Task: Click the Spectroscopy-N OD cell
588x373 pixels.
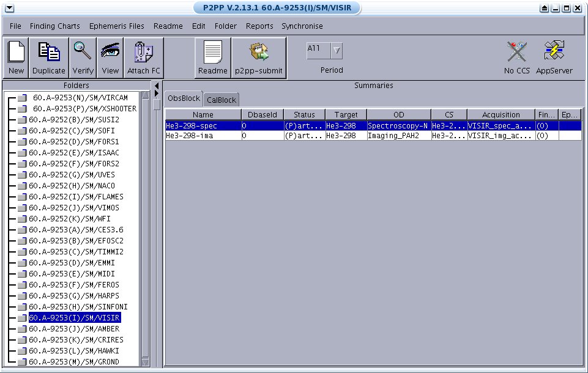Action: coord(398,125)
